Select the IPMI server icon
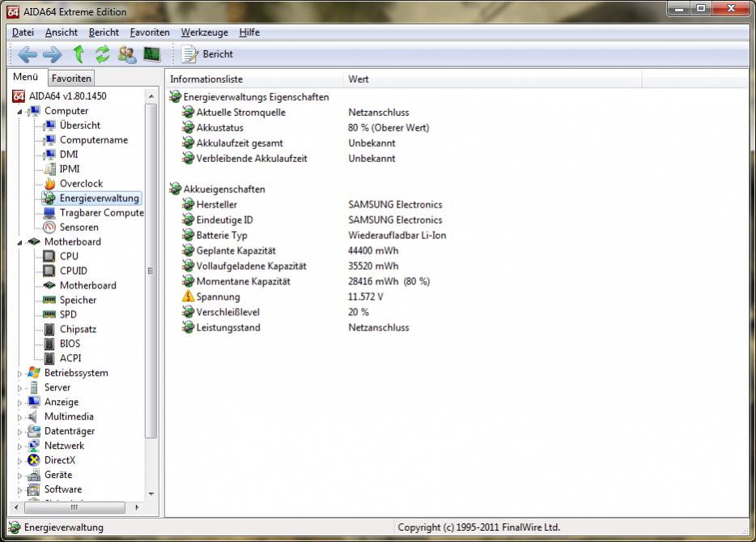The width and height of the screenshot is (756, 542). (49, 169)
